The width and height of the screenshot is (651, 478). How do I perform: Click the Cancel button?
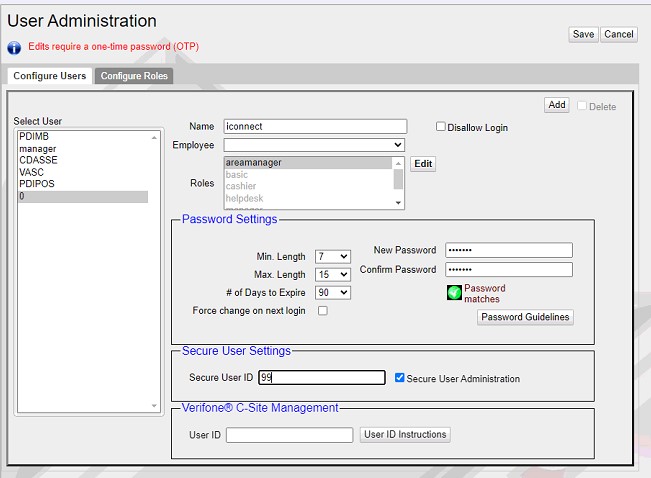click(x=618, y=34)
